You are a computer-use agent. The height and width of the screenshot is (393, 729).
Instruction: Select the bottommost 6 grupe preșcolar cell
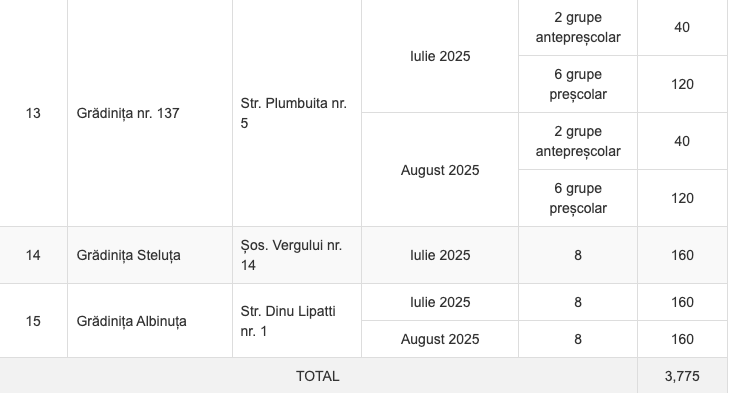click(x=578, y=198)
